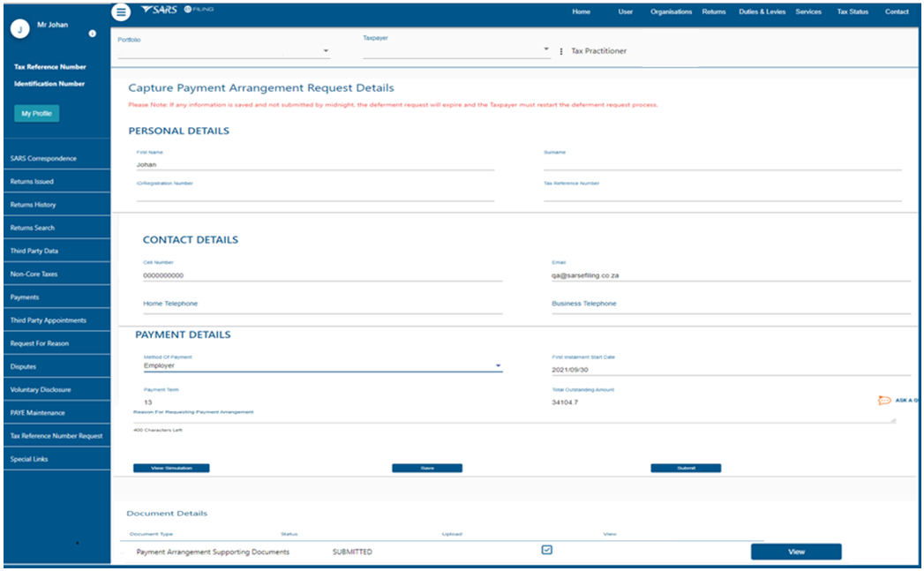Click the View Simulation button

[x=171, y=468]
